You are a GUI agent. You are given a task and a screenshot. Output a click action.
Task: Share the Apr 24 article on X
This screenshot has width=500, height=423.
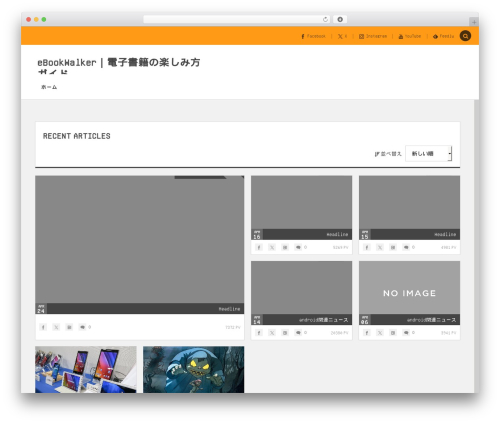56,327
